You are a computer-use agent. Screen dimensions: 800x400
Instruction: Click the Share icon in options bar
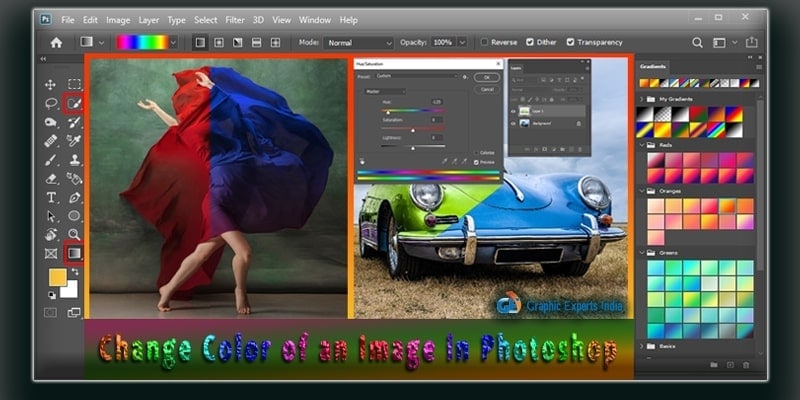752,42
